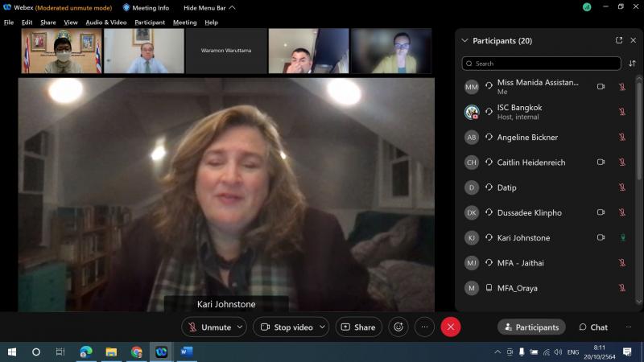The width and height of the screenshot is (644, 362).
Task: Open the View menu
Action: click(x=71, y=23)
